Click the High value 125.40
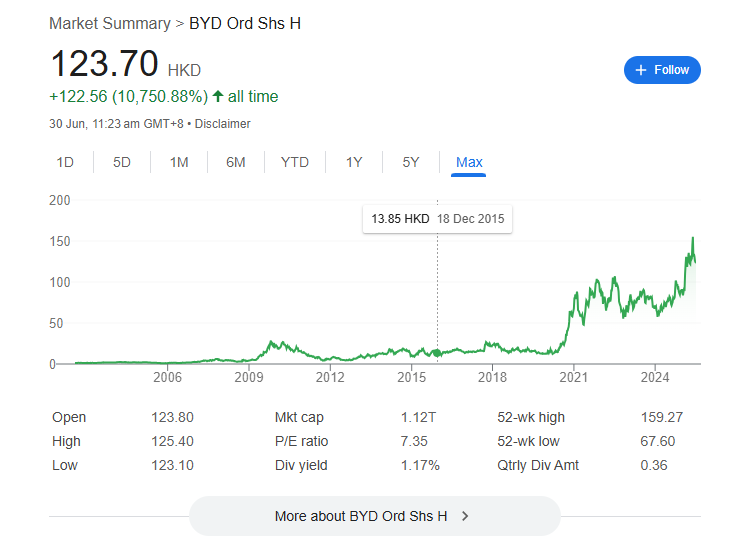751x559 pixels. click(x=172, y=441)
